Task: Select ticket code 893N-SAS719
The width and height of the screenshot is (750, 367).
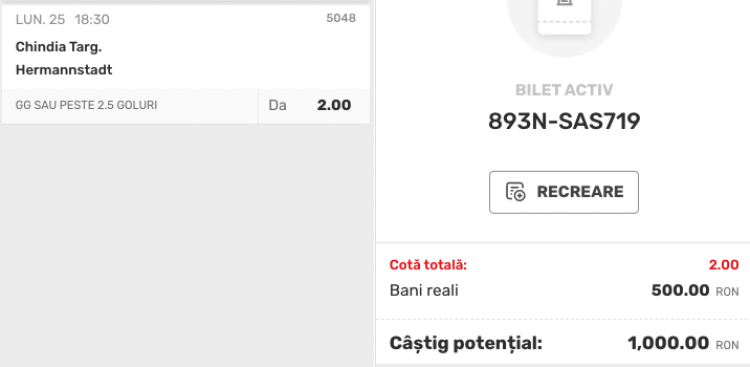Action: (564, 121)
